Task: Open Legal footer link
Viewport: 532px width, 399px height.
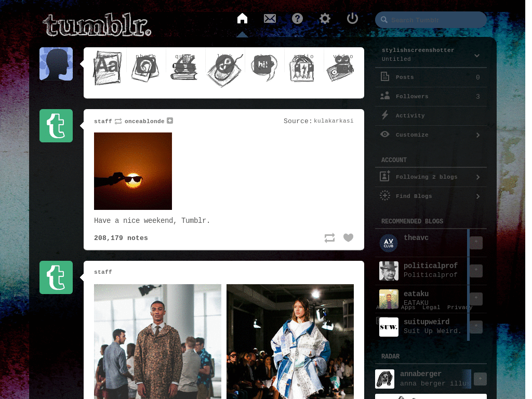Action: point(431,307)
